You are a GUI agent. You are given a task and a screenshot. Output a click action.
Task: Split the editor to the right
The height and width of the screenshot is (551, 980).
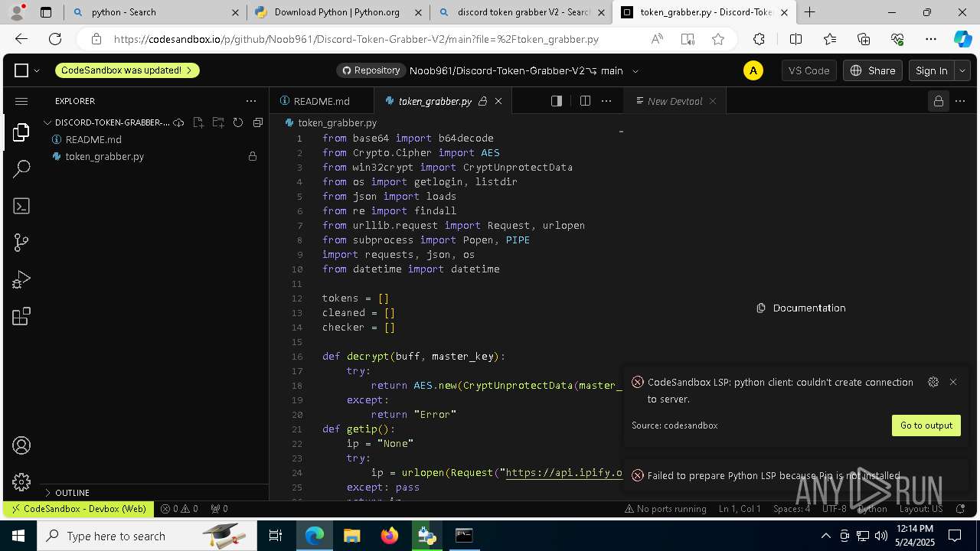[585, 101]
